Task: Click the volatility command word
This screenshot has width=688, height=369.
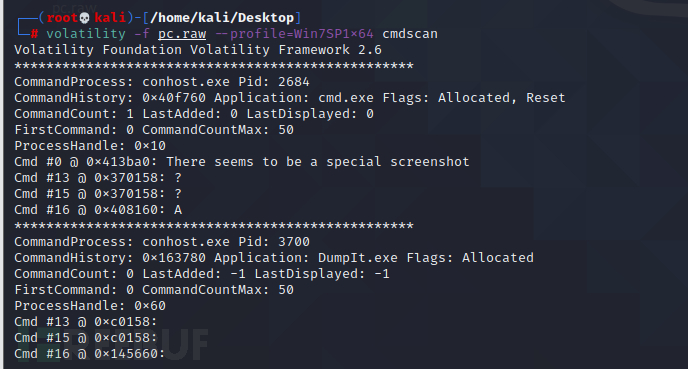Action: [86, 34]
